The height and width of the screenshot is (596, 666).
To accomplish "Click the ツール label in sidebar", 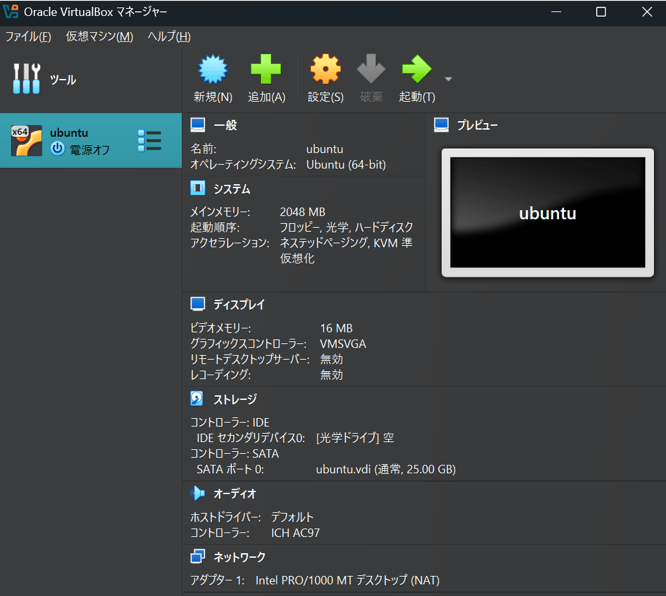I will tap(63, 79).
